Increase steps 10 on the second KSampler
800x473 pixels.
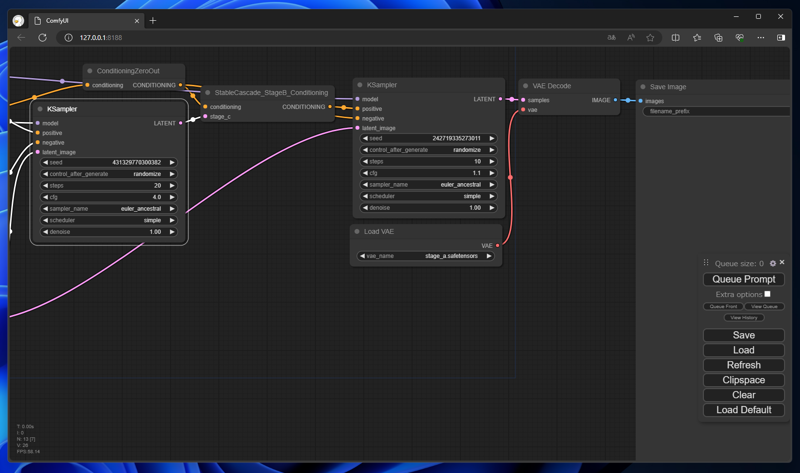click(x=492, y=161)
